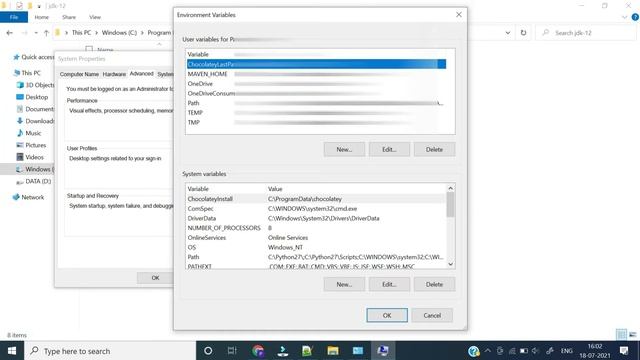Click Delete under User variables
The image size is (640, 360).
point(434,149)
